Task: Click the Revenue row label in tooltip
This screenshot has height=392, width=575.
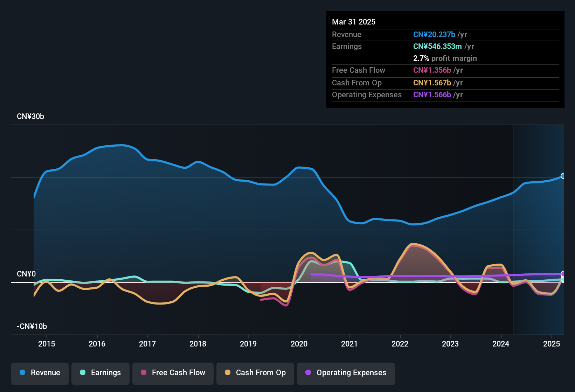Action: pyautogui.click(x=347, y=34)
